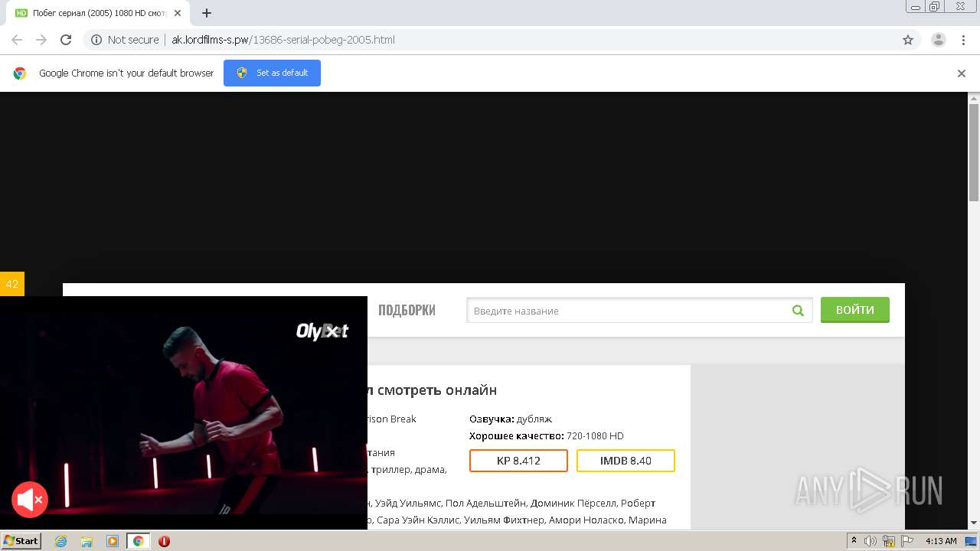The height and width of the screenshot is (551, 980).
Task: Click the search magnifier icon
Action: click(x=798, y=311)
